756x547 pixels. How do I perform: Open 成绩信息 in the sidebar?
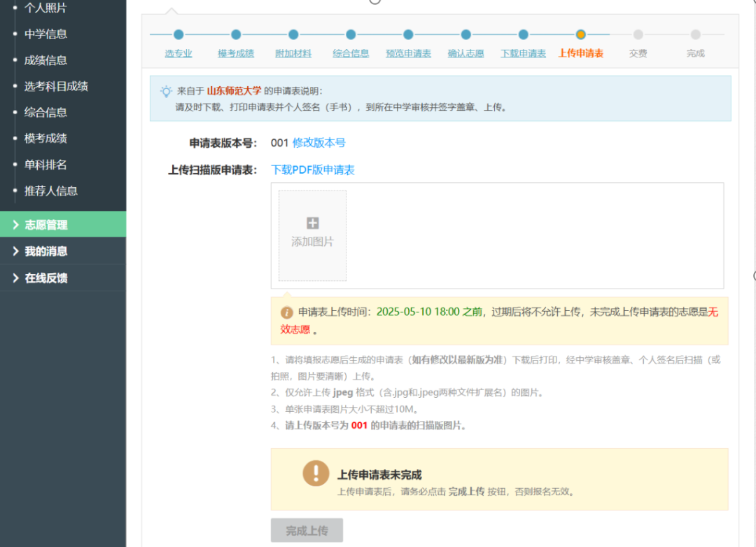pos(45,60)
